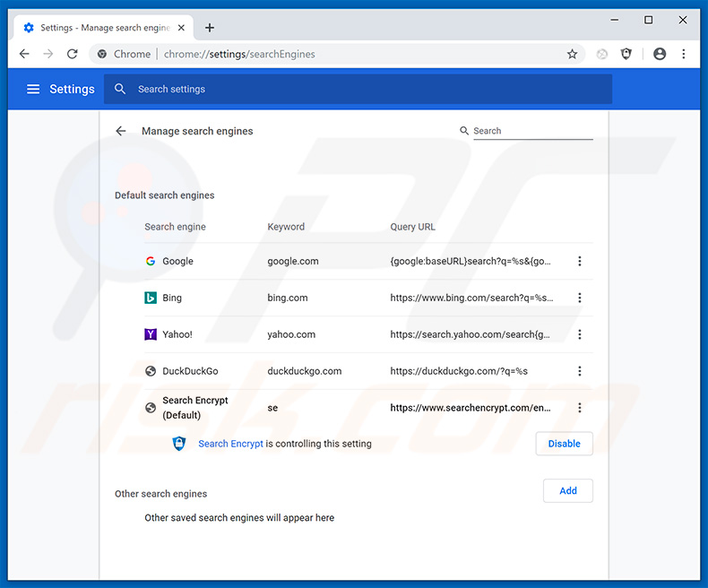Return to Settings using the back arrow

tap(121, 131)
